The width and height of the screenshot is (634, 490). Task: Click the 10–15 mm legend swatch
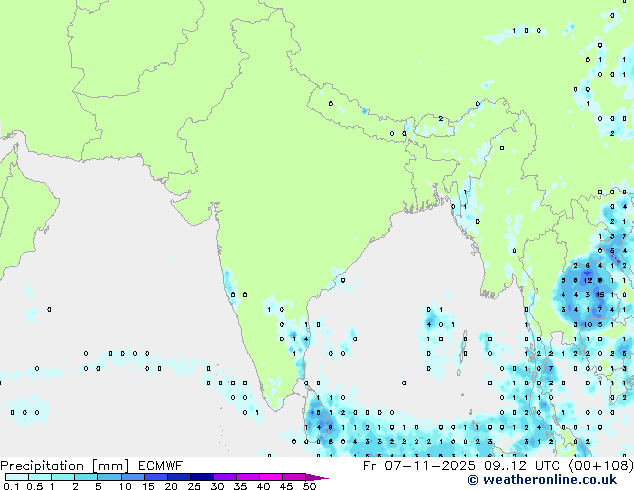tap(132, 477)
